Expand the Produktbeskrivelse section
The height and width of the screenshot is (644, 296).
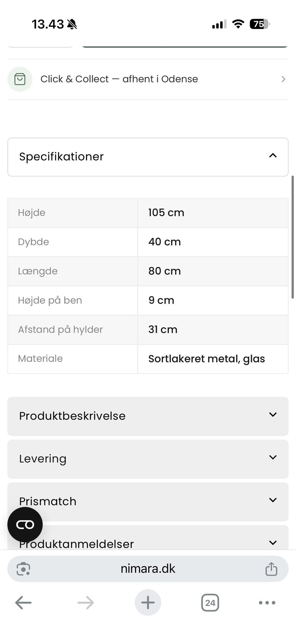(148, 416)
